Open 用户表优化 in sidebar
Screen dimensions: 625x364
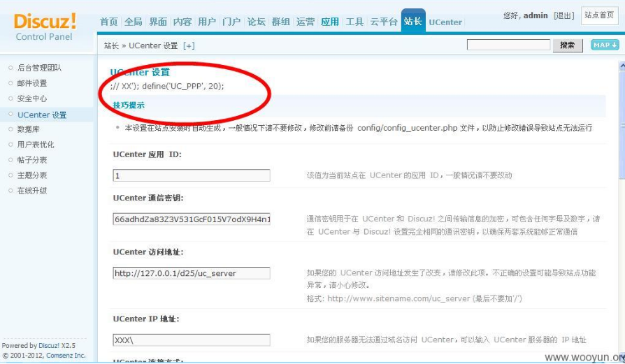click(36, 145)
